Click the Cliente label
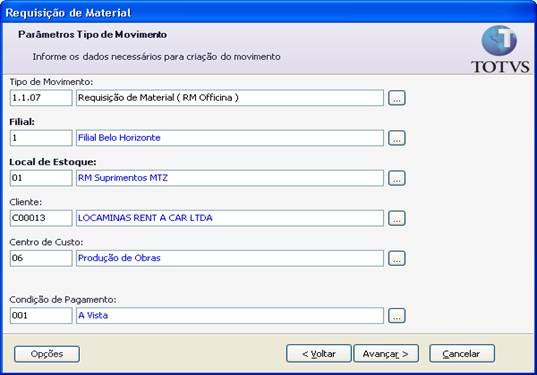This screenshot has width=537, height=375. coord(26,202)
